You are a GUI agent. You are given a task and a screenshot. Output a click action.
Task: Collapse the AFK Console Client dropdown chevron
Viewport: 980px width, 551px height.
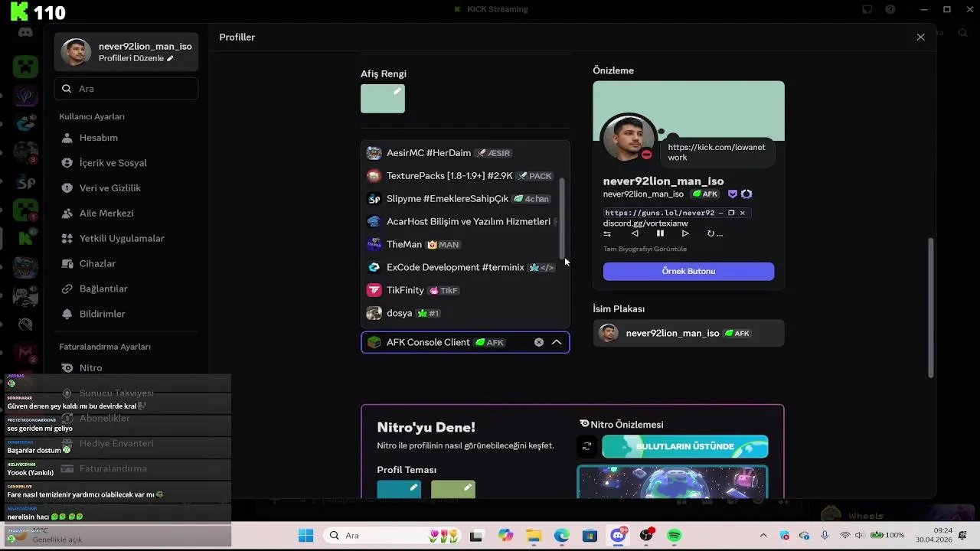pyautogui.click(x=557, y=343)
